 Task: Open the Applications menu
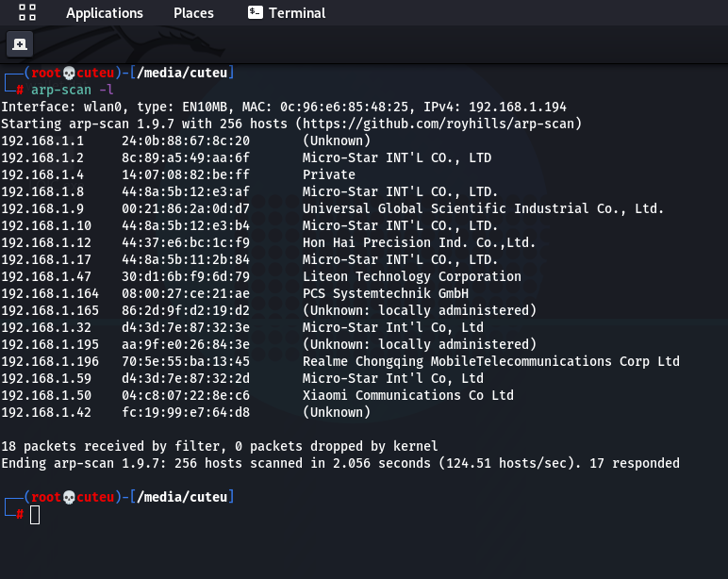pyautogui.click(x=105, y=13)
